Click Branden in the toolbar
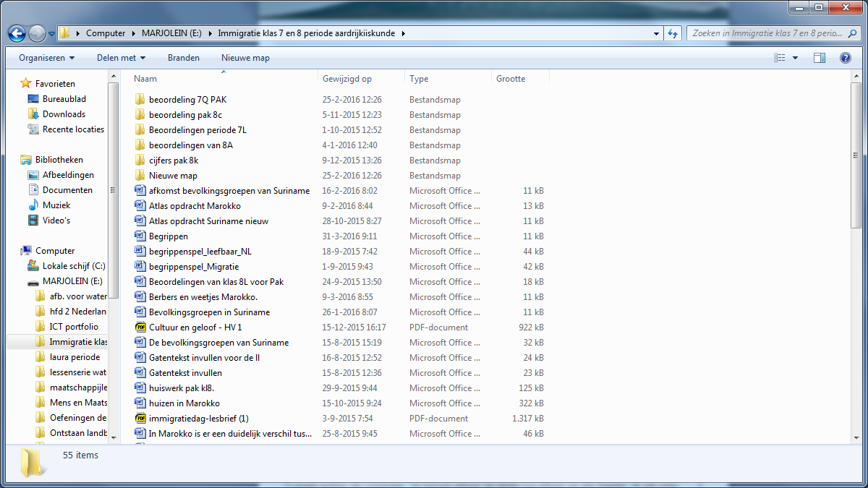The height and width of the screenshot is (488, 868). 183,58
